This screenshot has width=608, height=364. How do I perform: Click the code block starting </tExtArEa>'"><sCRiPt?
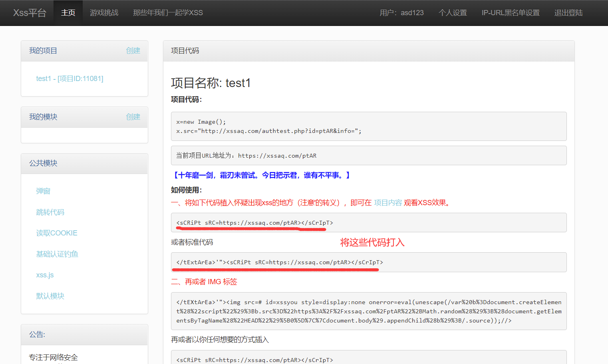click(x=369, y=262)
